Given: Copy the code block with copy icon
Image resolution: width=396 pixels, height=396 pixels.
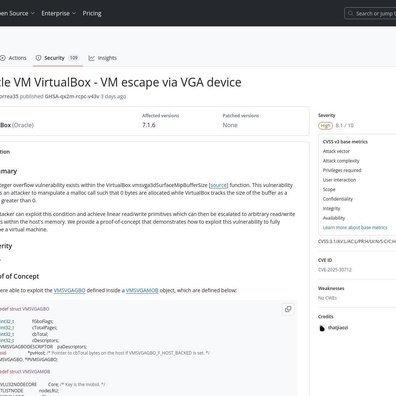Looking at the screenshot, I should tap(288, 309).
